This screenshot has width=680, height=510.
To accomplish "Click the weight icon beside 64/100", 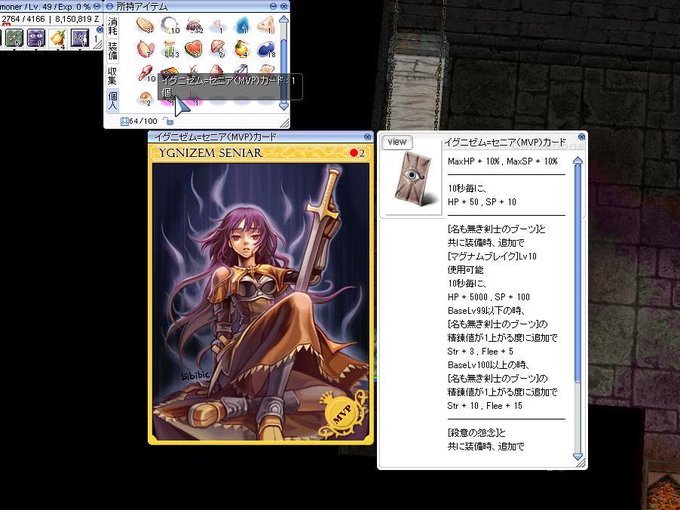I will coord(124,121).
